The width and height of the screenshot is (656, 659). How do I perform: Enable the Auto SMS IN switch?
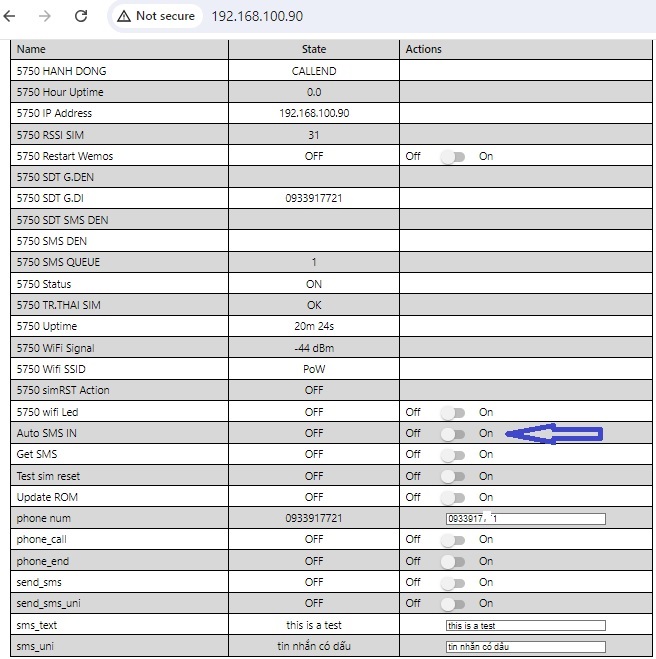coord(452,434)
